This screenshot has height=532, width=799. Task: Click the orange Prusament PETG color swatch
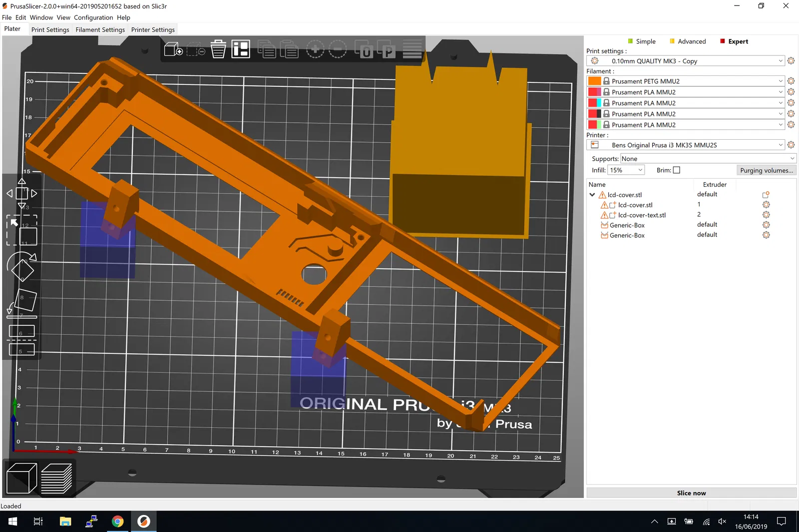click(594, 81)
